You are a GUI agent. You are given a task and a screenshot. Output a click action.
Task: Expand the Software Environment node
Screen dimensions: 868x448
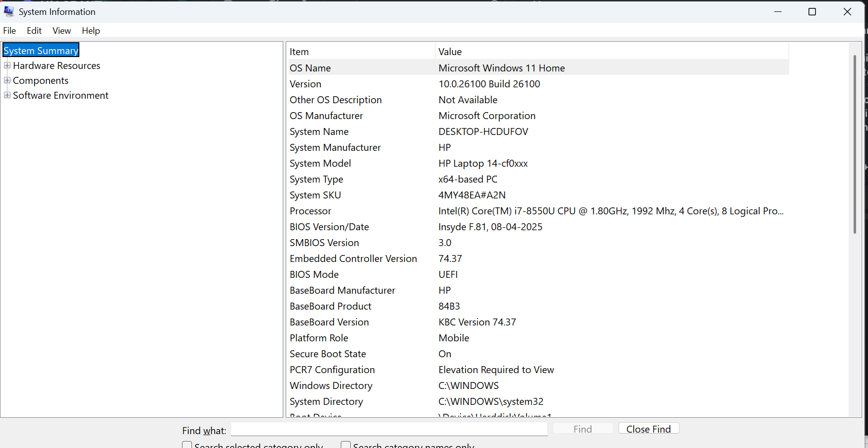pyautogui.click(x=7, y=95)
